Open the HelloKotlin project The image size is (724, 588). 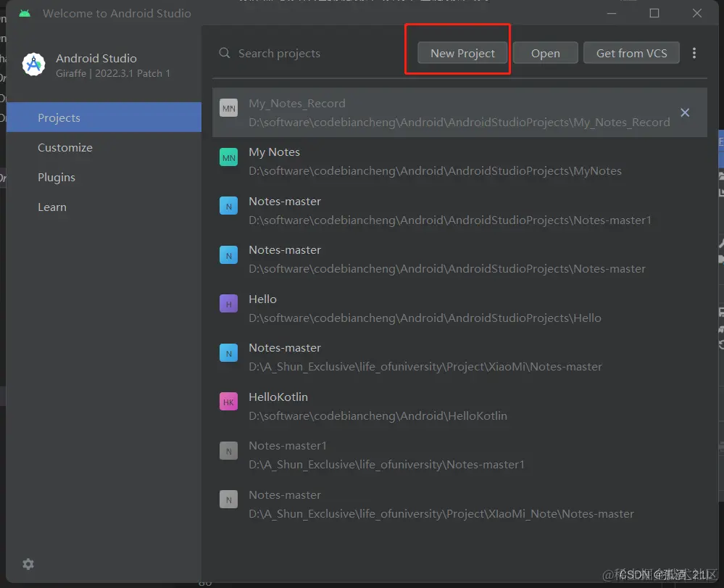[459, 406]
